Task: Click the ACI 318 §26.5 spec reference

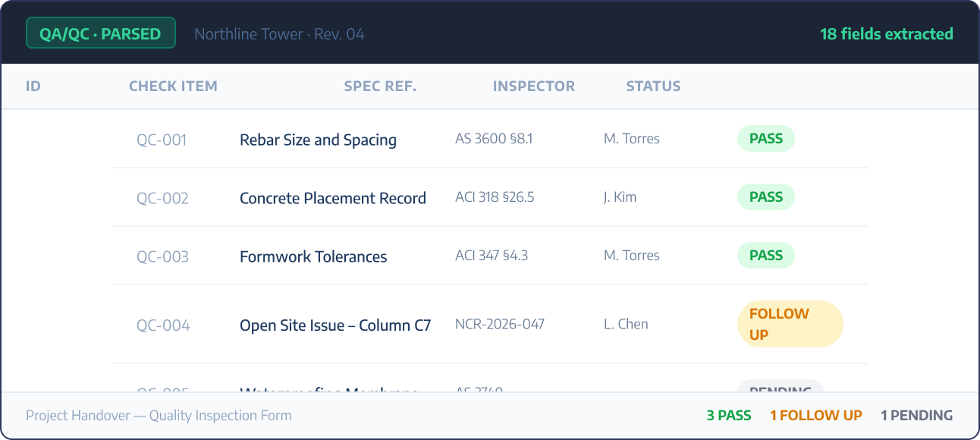Action: click(x=495, y=197)
